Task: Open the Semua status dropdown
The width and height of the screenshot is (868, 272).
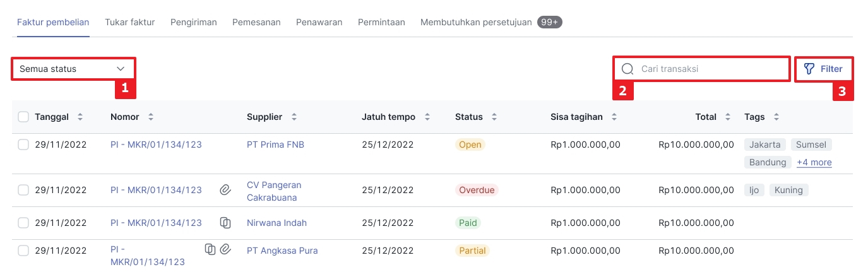Action: click(73, 69)
